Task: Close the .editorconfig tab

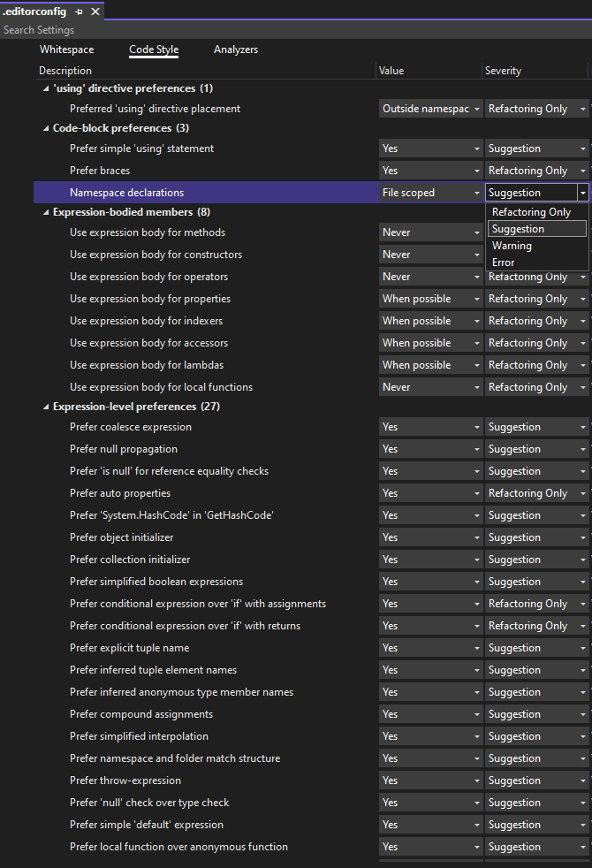Action: pos(96,12)
